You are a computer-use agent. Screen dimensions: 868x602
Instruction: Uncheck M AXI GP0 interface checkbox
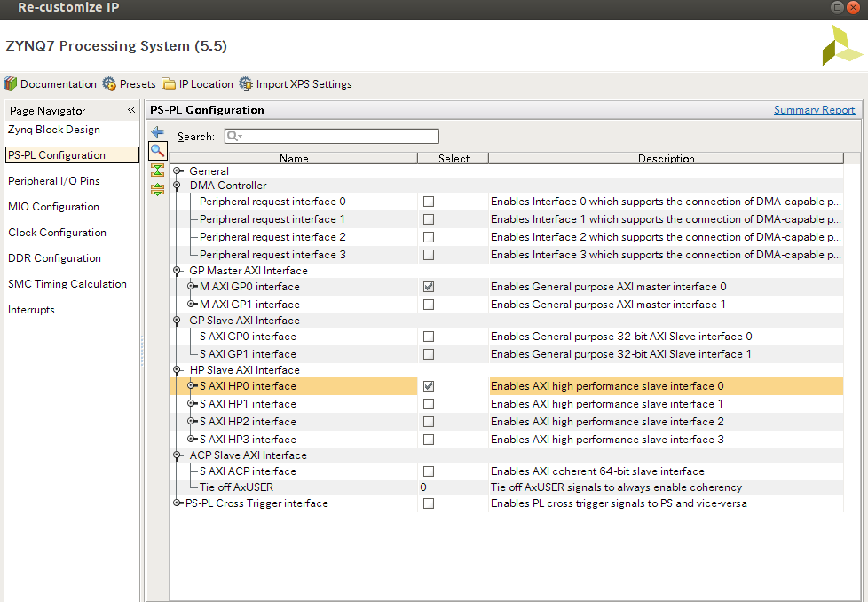(x=429, y=287)
